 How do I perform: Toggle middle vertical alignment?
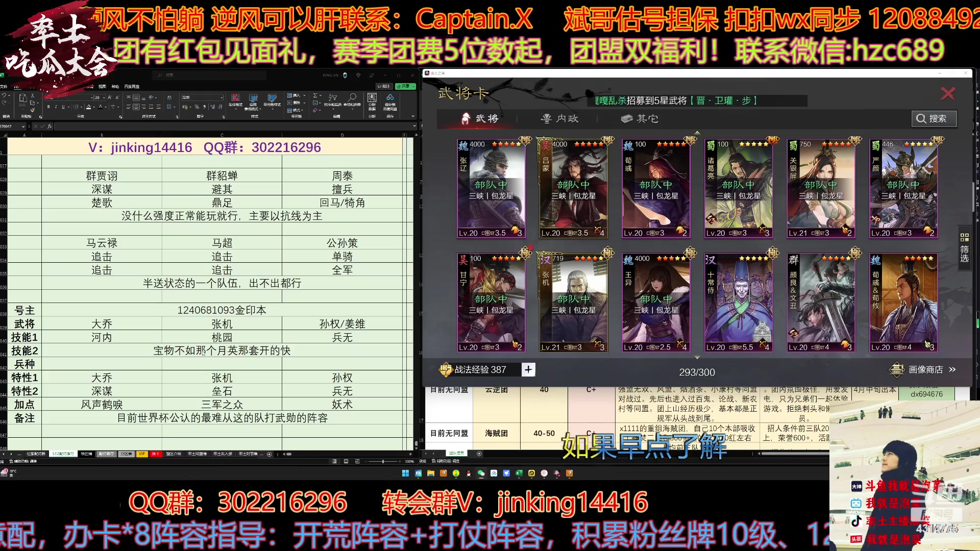click(x=136, y=97)
